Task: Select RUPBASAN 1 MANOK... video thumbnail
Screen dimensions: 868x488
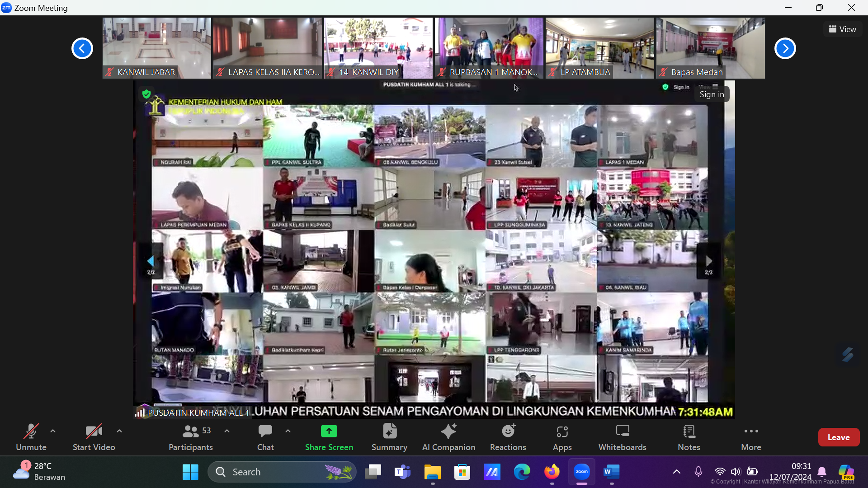Action: pyautogui.click(x=489, y=48)
